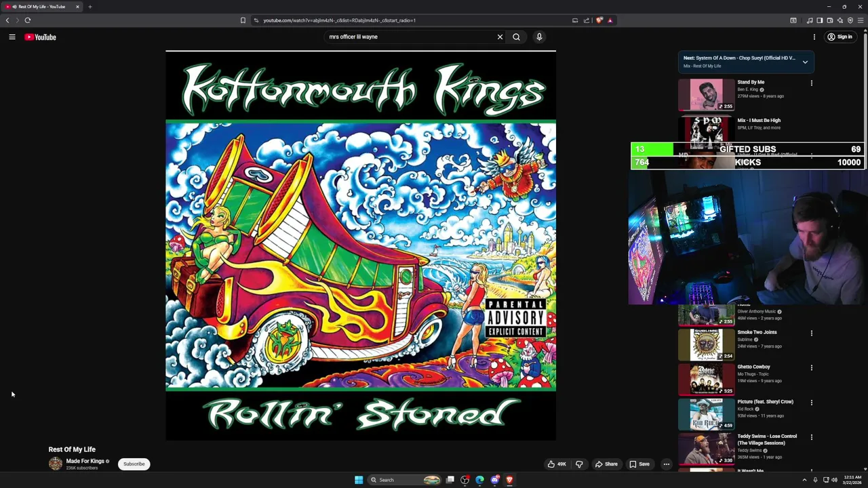Open options for 'Picture (feat. Sheryl Crow)'
Screen dimensions: 868x488
pos(811,403)
